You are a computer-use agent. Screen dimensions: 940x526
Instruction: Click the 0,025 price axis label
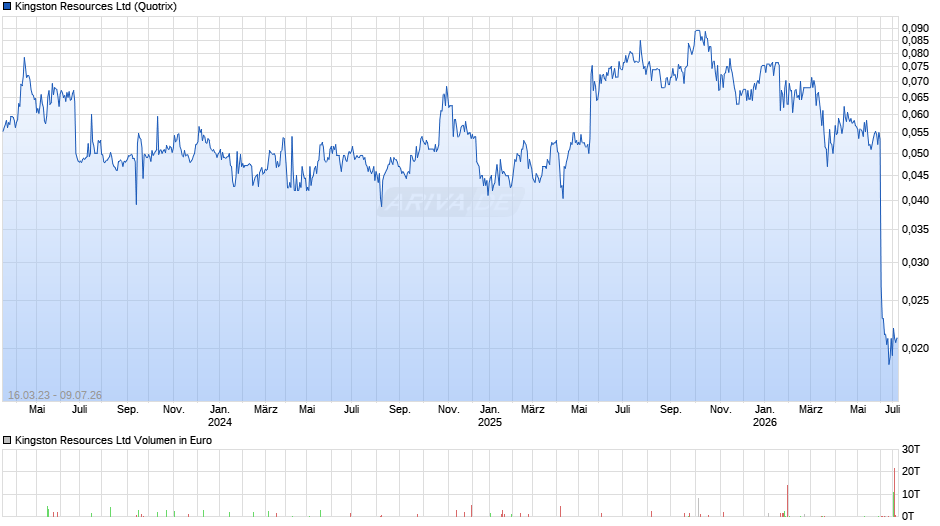(915, 300)
